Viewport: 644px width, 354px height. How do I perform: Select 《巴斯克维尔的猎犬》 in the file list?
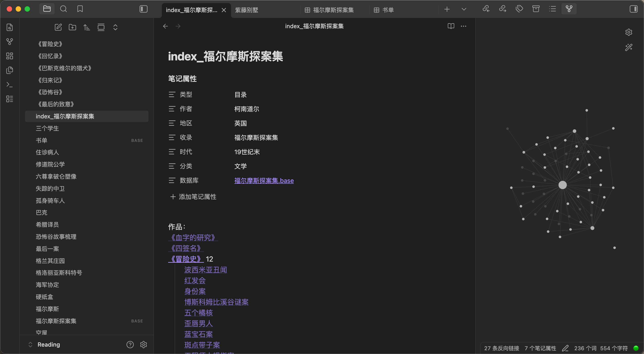click(x=87, y=68)
